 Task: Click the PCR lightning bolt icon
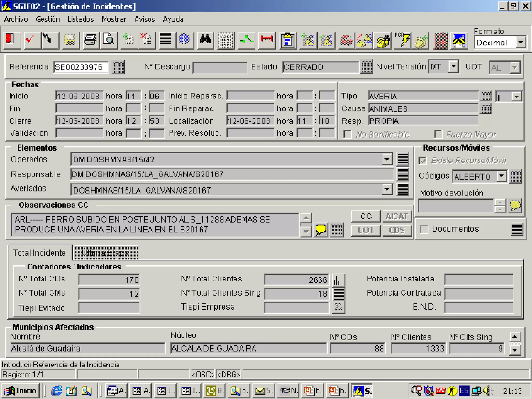click(x=402, y=40)
